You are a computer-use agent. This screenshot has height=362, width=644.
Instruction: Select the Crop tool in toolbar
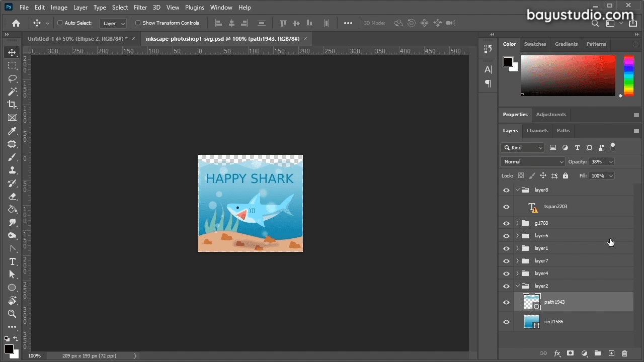(x=12, y=105)
